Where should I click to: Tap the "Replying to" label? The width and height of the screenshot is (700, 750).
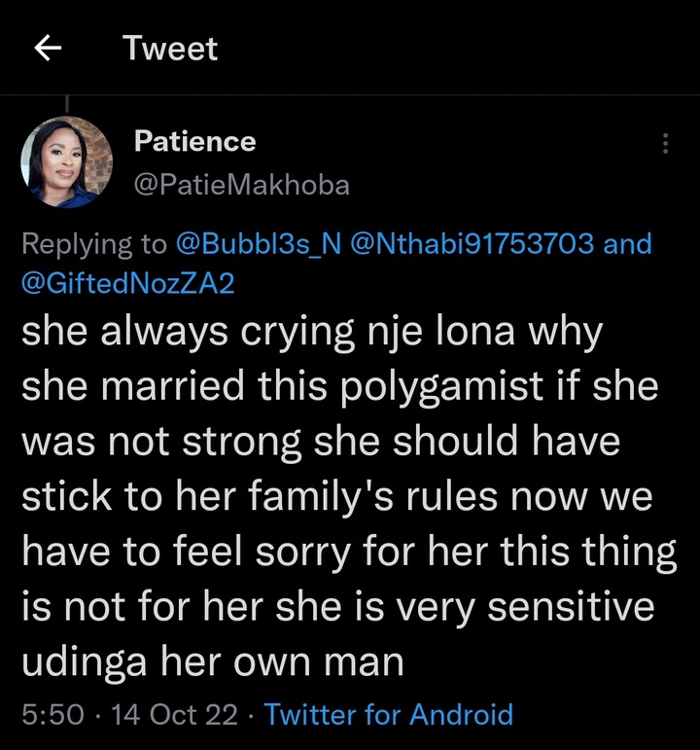(94, 243)
